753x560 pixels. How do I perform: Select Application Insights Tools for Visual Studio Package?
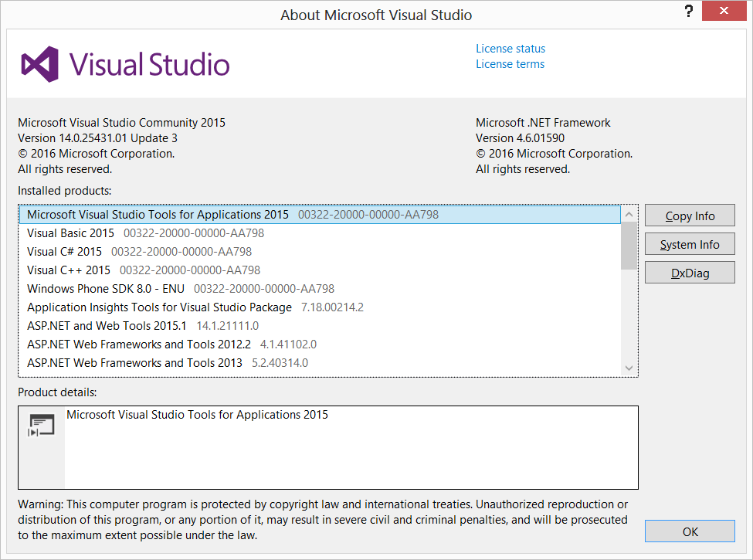click(x=320, y=307)
